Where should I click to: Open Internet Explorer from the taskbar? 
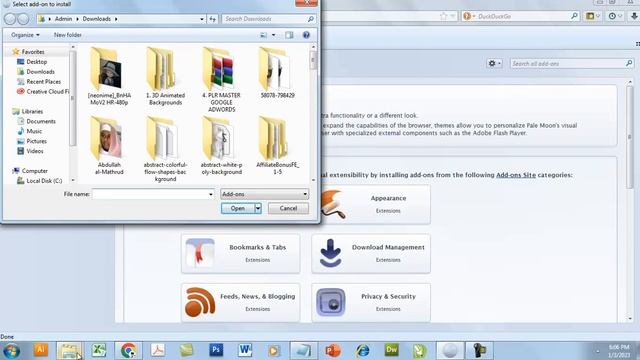pos(362,350)
